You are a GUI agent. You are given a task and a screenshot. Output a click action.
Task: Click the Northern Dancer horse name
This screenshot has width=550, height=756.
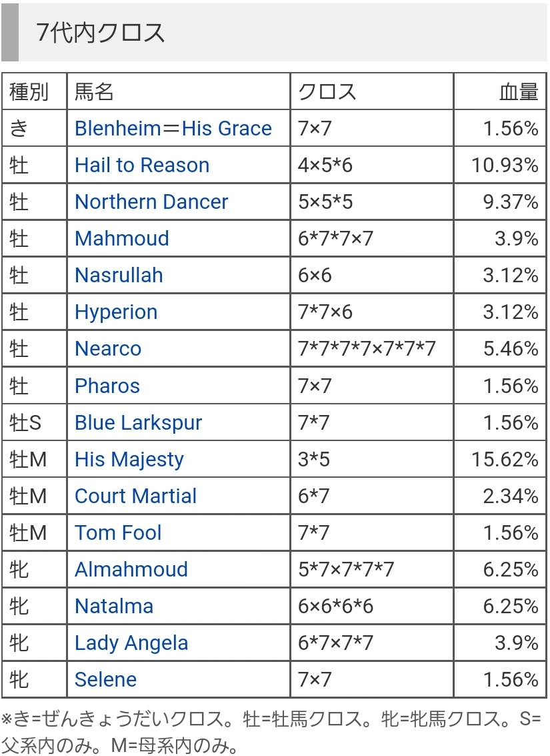coord(151,202)
